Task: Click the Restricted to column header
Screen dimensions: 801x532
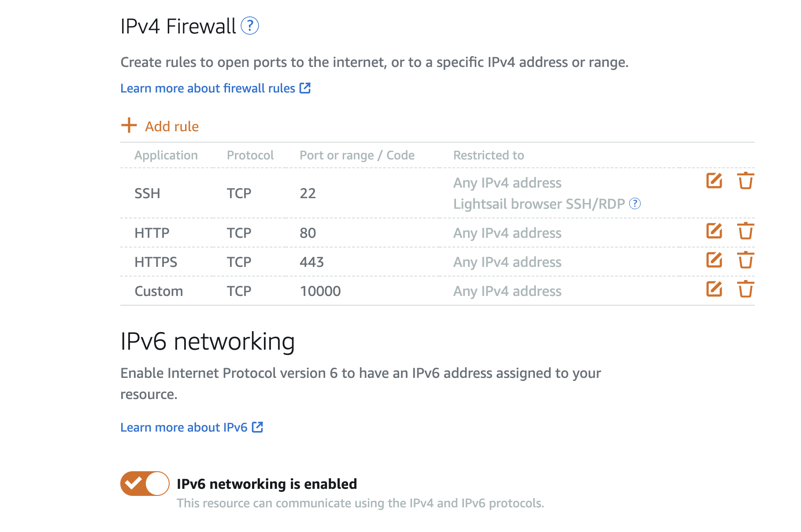Action: pos(489,155)
